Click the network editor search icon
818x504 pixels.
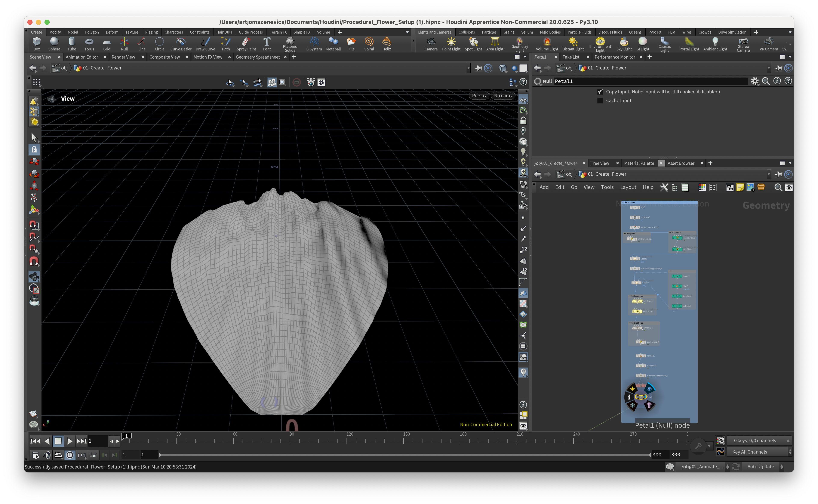click(x=778, y=187)
